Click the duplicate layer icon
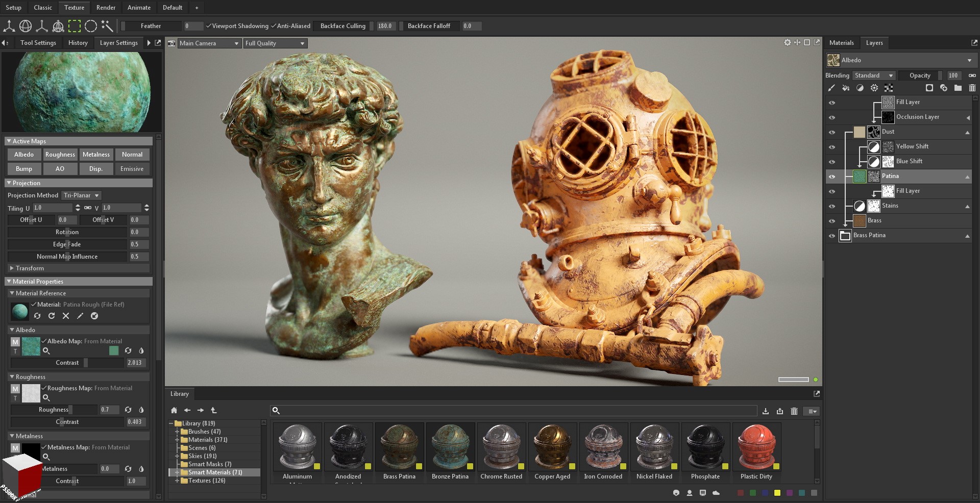 coord(944,88)
